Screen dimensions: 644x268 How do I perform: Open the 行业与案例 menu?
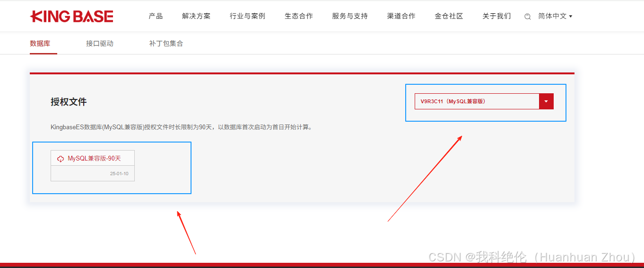247,16
